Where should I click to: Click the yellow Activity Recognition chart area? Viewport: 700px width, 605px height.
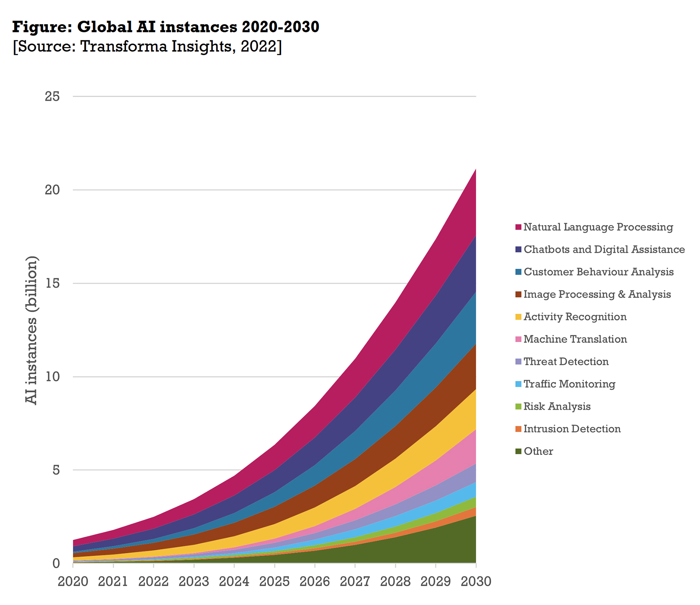click(x=436, y=443)
